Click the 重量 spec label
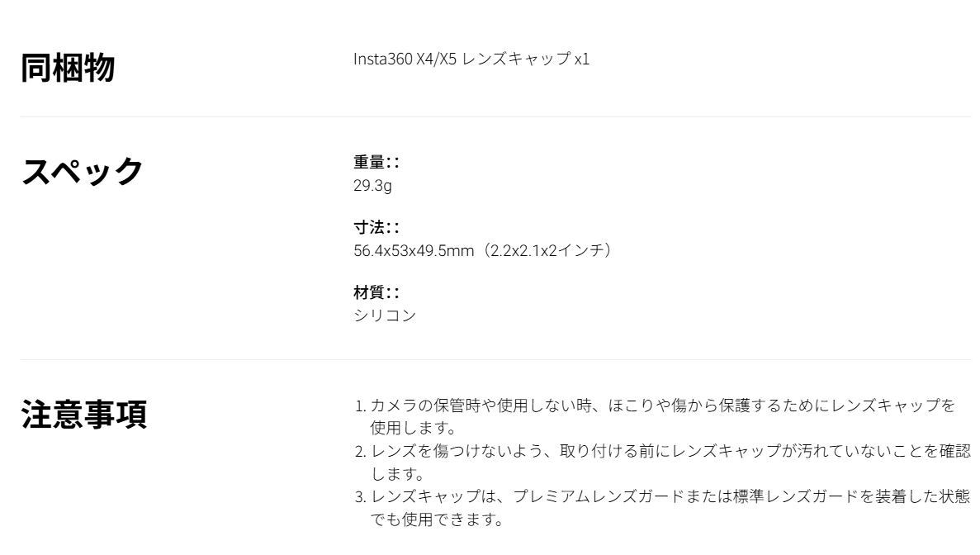 pos(376,163)
